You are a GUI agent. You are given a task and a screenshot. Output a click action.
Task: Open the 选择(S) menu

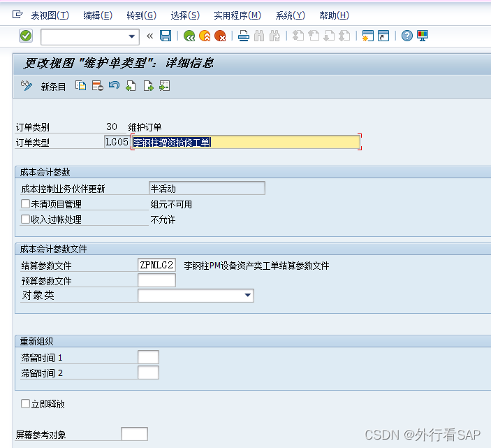tap(185, 15)
